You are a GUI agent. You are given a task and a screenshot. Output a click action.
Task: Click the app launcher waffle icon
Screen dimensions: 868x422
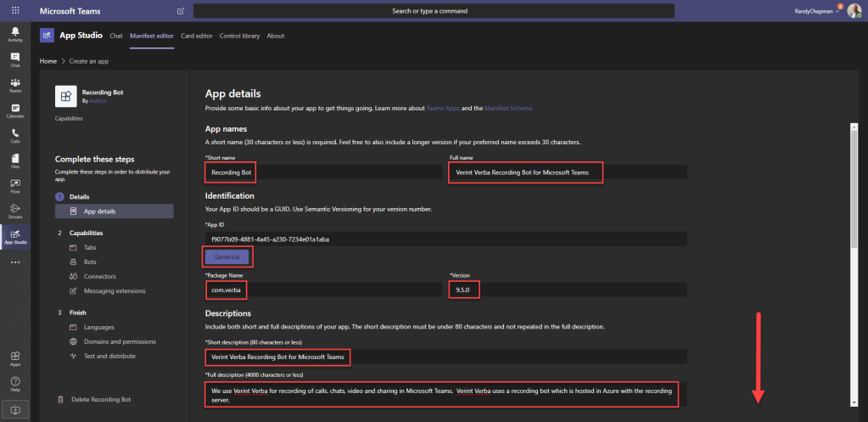pyautogui.click(x=15, y=10)
